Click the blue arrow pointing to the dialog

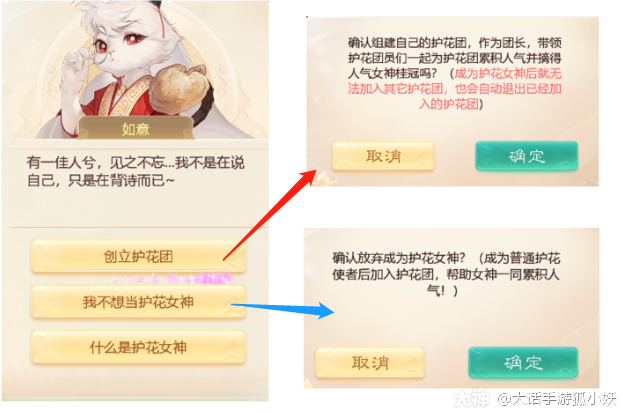pyautogui.click(x=283, y=309)
